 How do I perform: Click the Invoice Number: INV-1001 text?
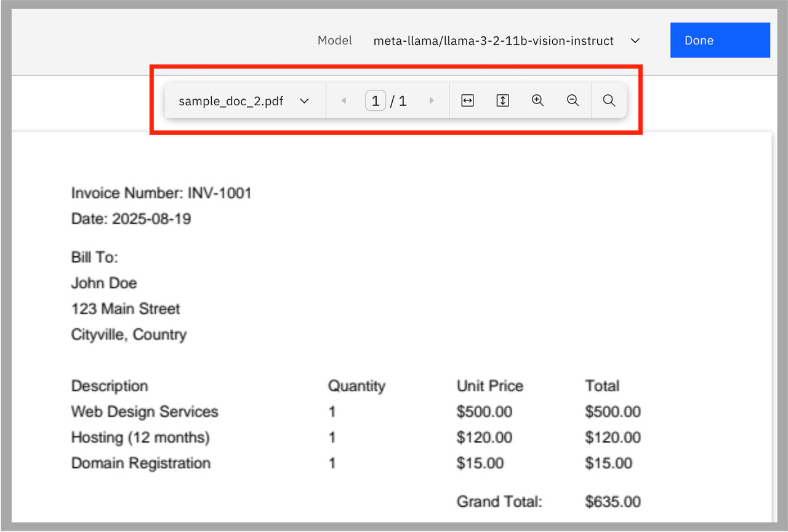pyautogui.click(x=161, y=193)
